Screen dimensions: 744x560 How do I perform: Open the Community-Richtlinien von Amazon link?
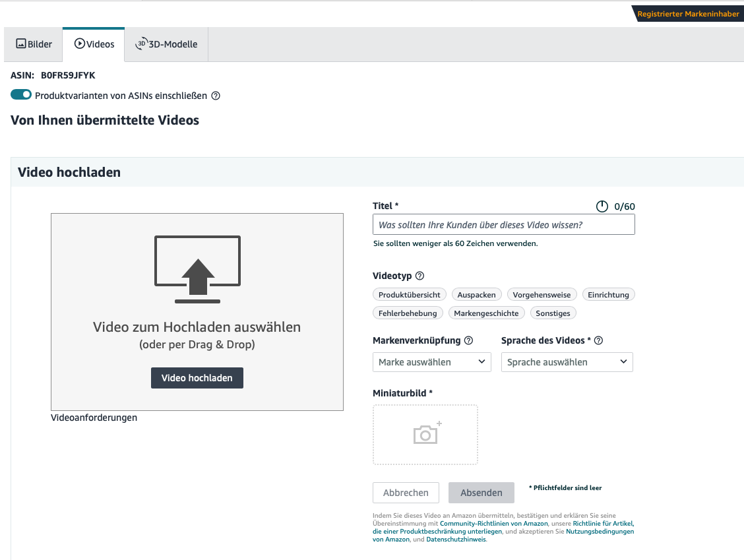coord(493,524)
